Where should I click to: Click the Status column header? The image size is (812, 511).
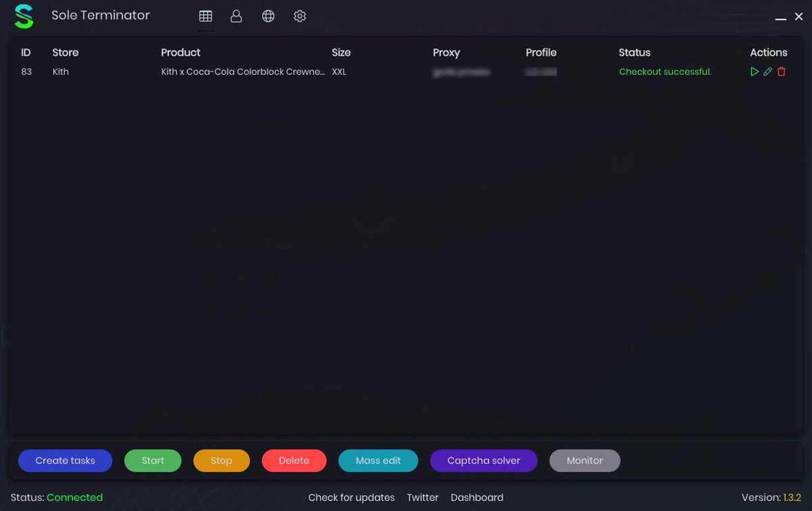pyautogui.click(x=635, y=52)
